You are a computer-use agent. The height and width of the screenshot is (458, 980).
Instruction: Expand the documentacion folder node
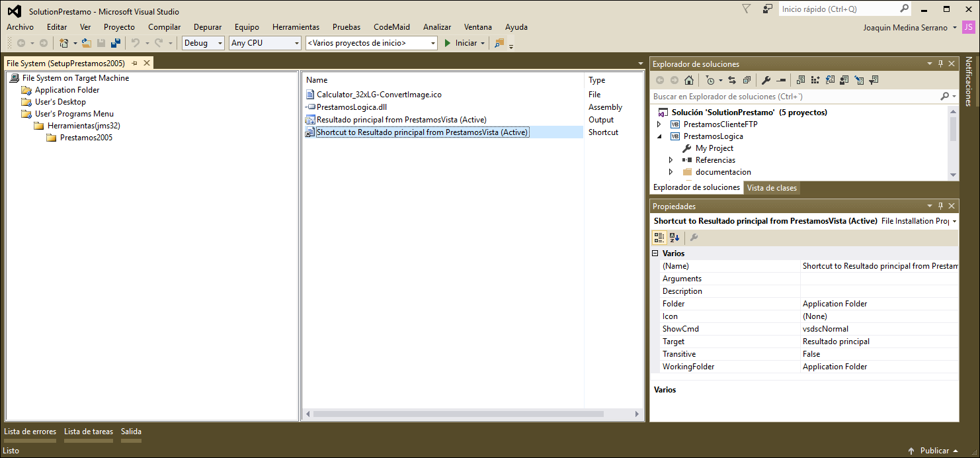pos(671,172)
